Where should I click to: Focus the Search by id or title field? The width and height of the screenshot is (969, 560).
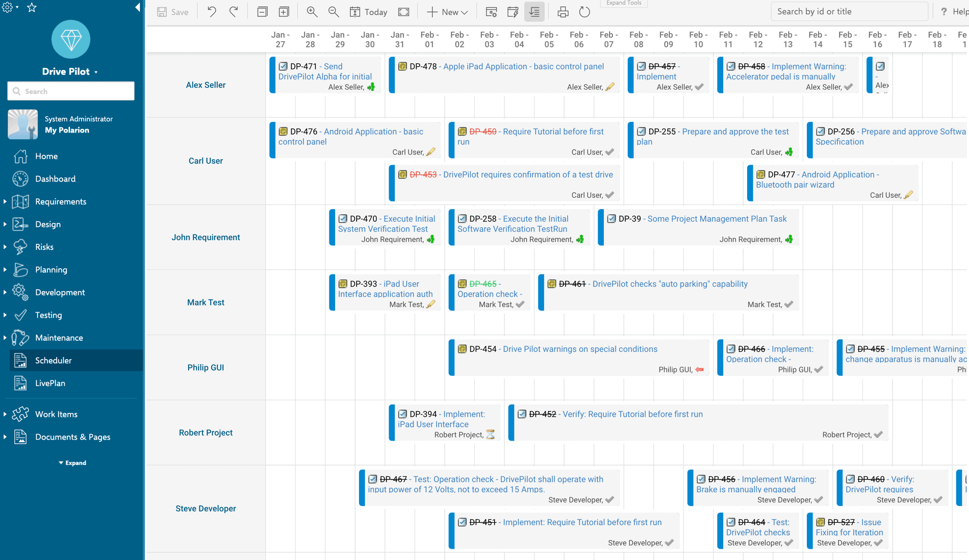[x=849, y=11]
